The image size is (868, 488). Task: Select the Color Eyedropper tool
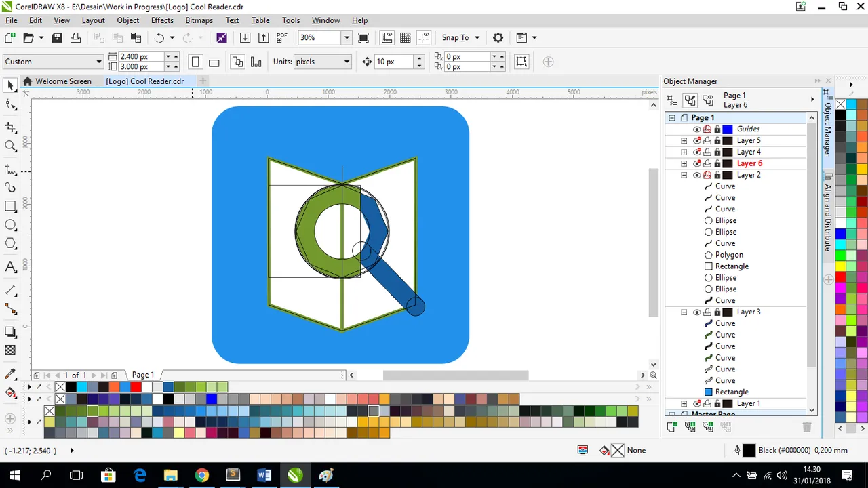[10, 373]
